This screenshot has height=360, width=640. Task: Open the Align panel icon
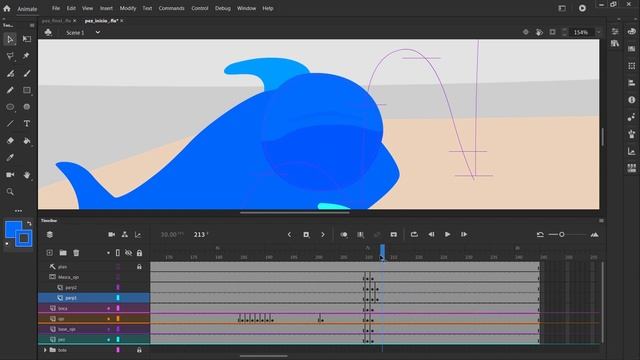pos(632,83)
